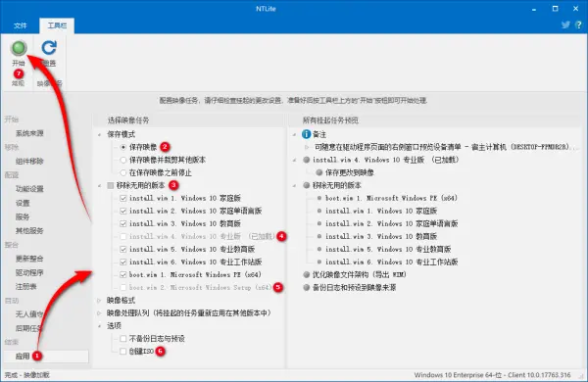588x382 pixels.
Task: Select 保存映像并裁剪其他版本 radio option
Action: tap(123, 160)
